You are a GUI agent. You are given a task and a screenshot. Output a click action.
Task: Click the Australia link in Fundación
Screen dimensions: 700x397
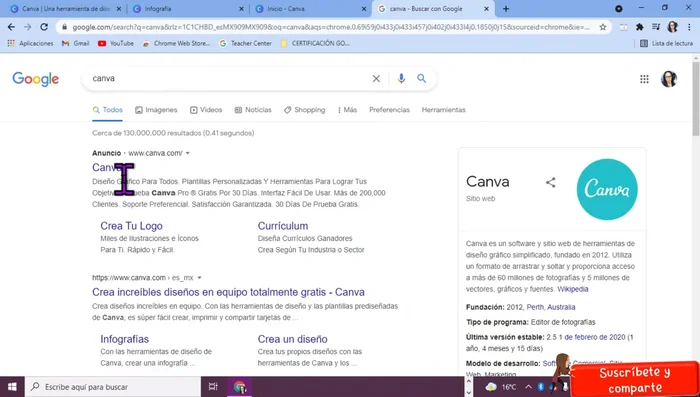coord(561,307)
